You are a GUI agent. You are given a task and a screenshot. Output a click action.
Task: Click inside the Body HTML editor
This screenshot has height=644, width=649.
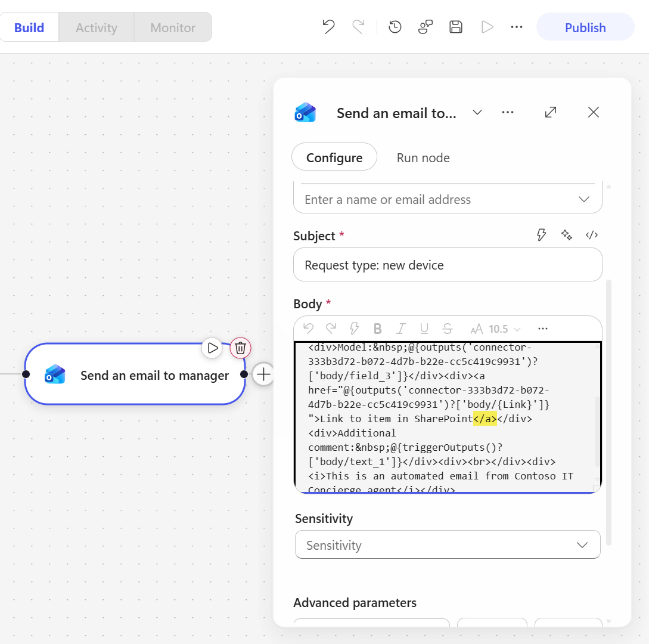click(448, 417)
